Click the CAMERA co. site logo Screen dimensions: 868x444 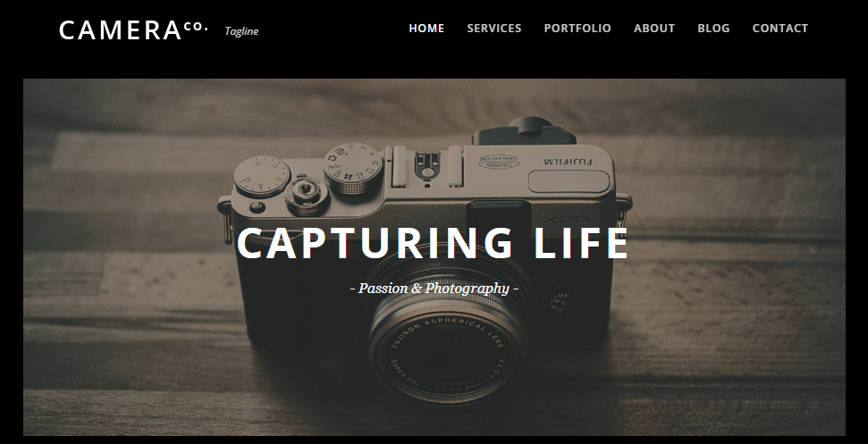(x=133, y=29)
